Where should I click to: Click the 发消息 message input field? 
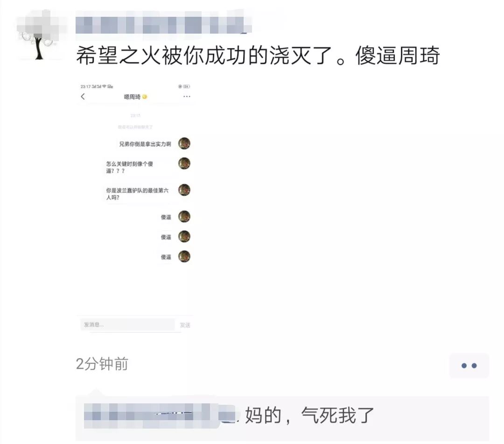pyautogui.click(x=127, y=325)
